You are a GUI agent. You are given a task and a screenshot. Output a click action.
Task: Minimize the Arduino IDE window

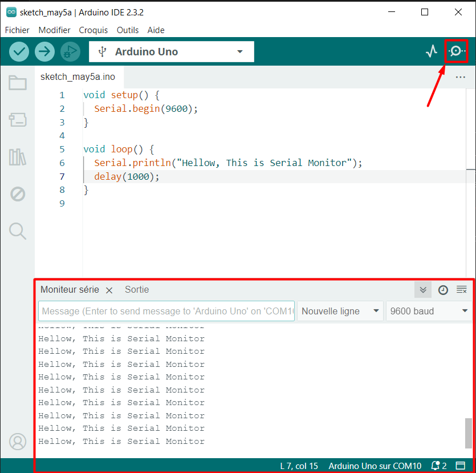[392, 12]
